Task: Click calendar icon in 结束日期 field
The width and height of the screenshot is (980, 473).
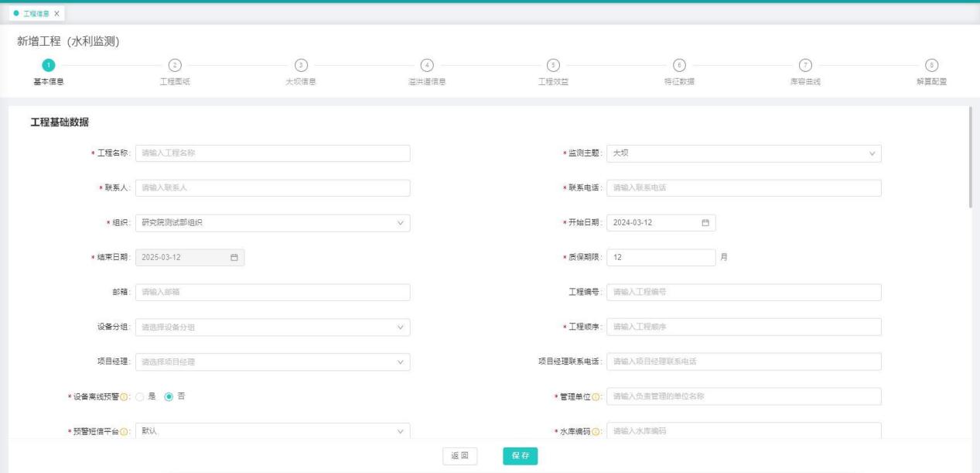Action: pyautogui.click(x=234, y=258)
